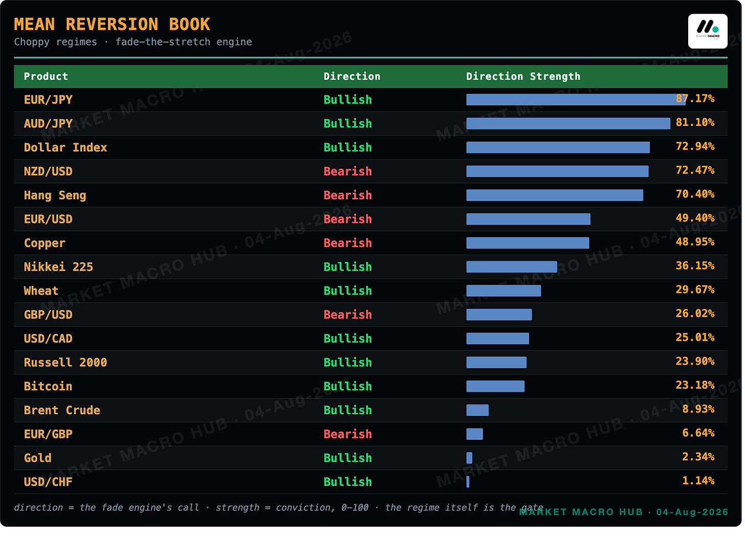The height and width of the screenshot is (560, 745).
Task: Select the Brent Crude product name
Action: click(62, 410)
